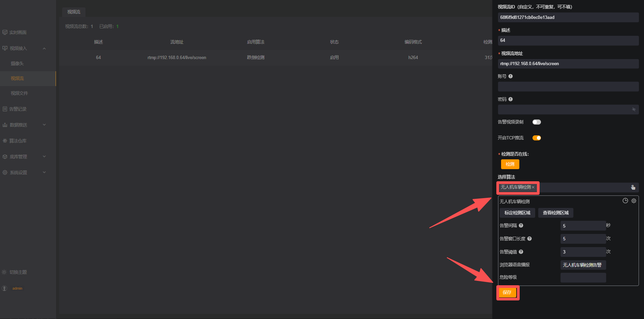Collapse the 视频接入 sidebar menu
The image size is (644, 319).
coord(44,49)
